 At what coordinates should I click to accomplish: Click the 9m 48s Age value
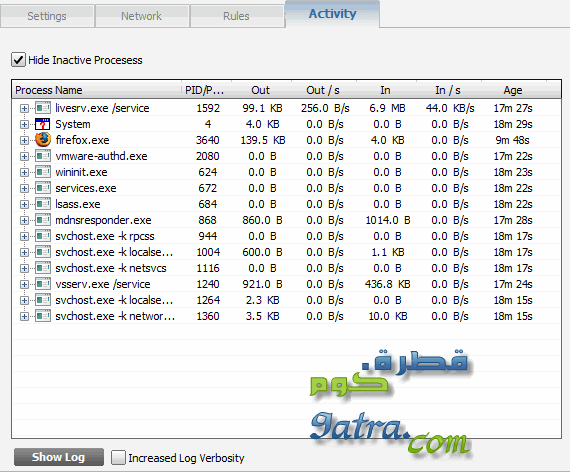point(513,140)
